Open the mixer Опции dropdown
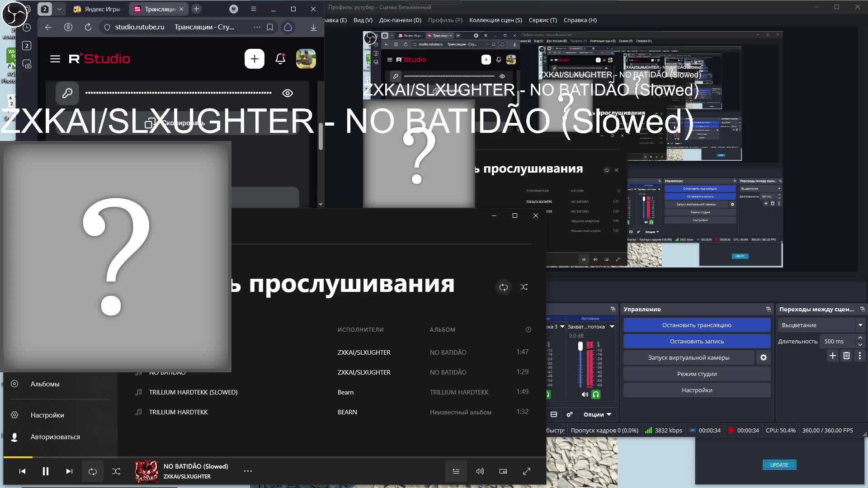Image resolution: width=868 pixels, height=488 pixels. (x=597, y=414)
